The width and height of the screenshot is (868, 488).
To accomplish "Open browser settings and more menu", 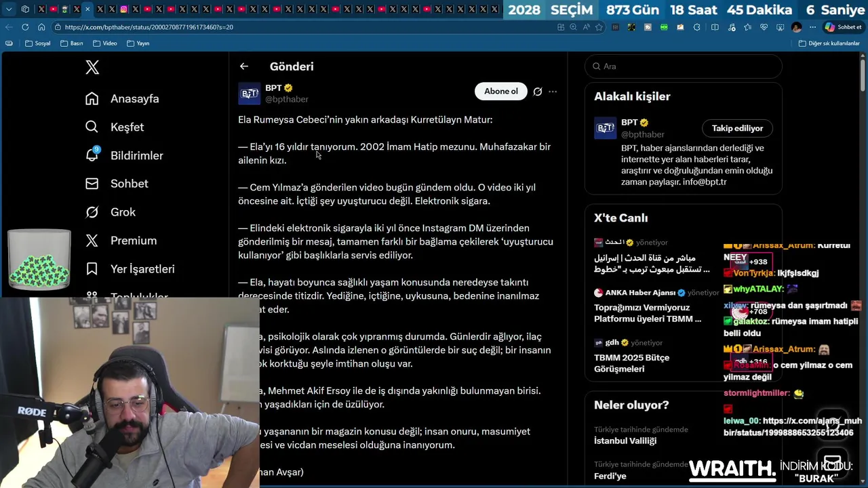I will pos(812,27).
